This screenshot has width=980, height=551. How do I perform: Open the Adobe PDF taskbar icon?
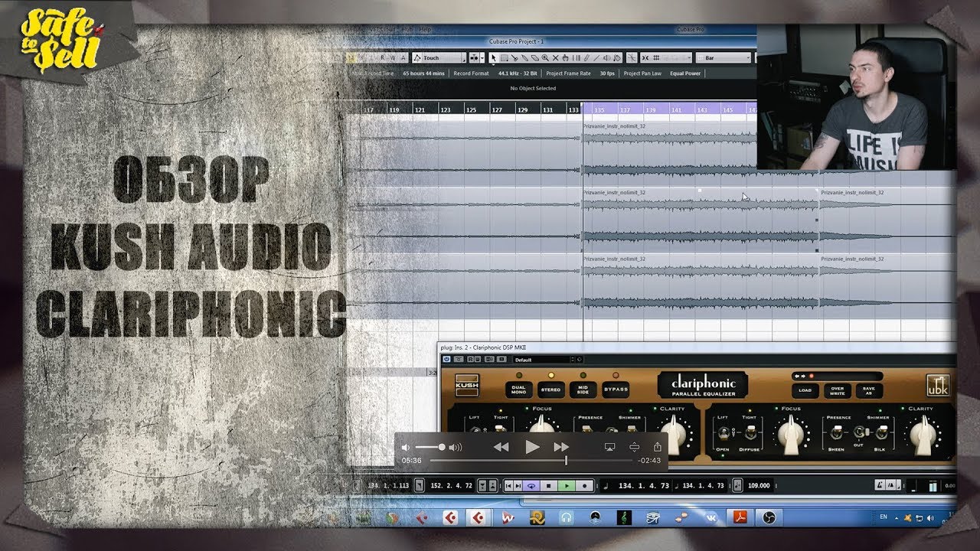(740, 518)
